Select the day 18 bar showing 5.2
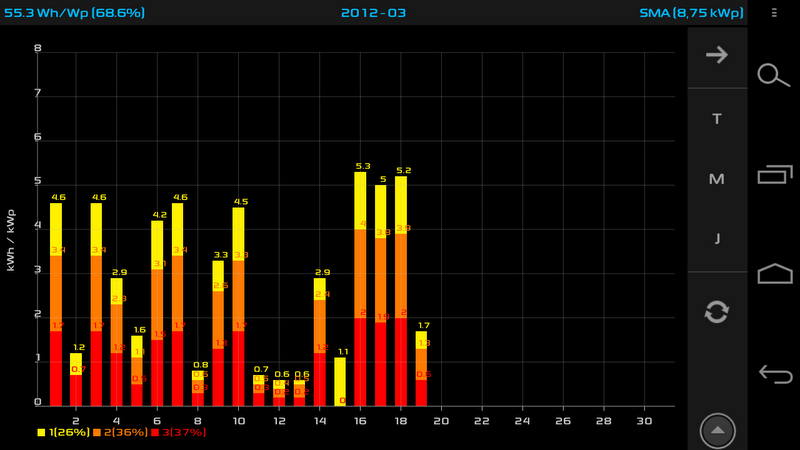The height and width of the screenshot is (450, 800). click(401, 291)
